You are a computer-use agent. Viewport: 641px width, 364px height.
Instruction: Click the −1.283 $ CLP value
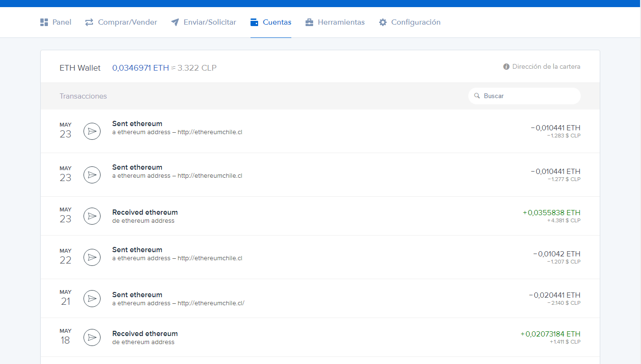[564, 136]
